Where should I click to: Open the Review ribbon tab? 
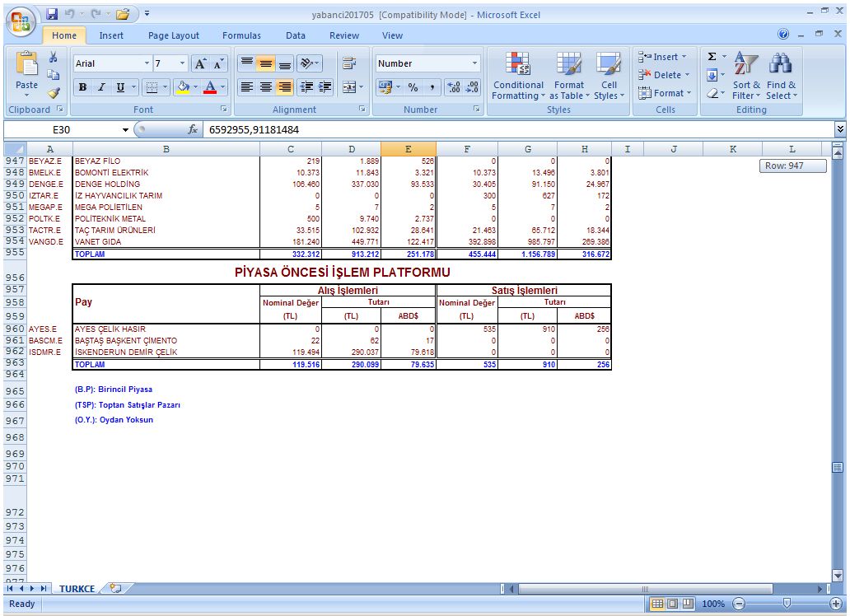point(344,35)
